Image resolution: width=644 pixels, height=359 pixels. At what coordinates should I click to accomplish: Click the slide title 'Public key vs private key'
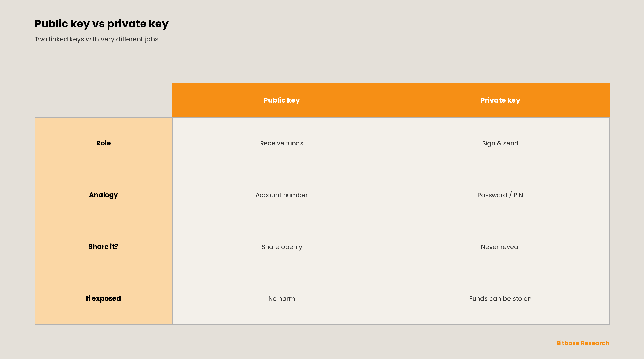(x=101, y=24)
